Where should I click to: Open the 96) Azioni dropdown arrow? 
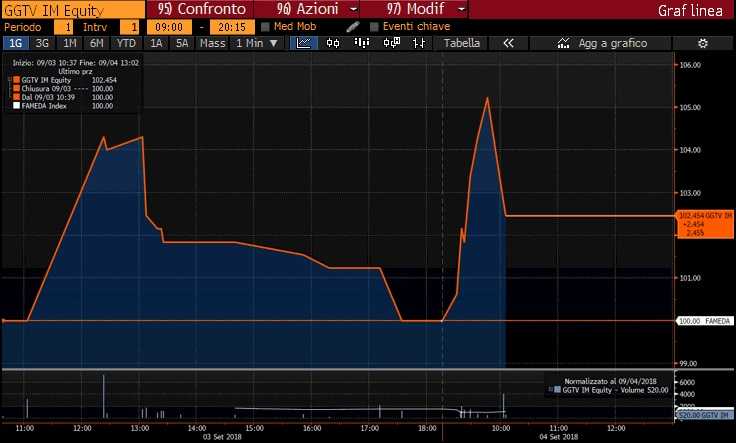pyautogui.click(x=354, y=9)
